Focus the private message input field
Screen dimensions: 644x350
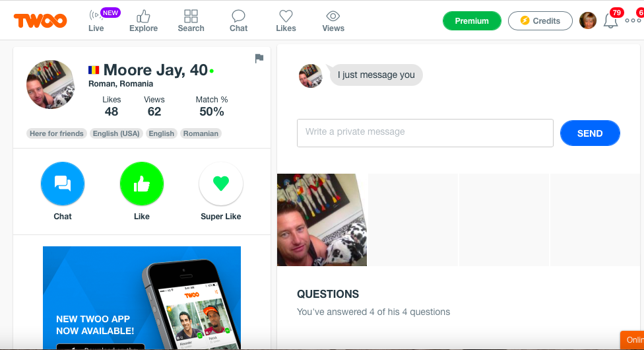pos(425,133)
